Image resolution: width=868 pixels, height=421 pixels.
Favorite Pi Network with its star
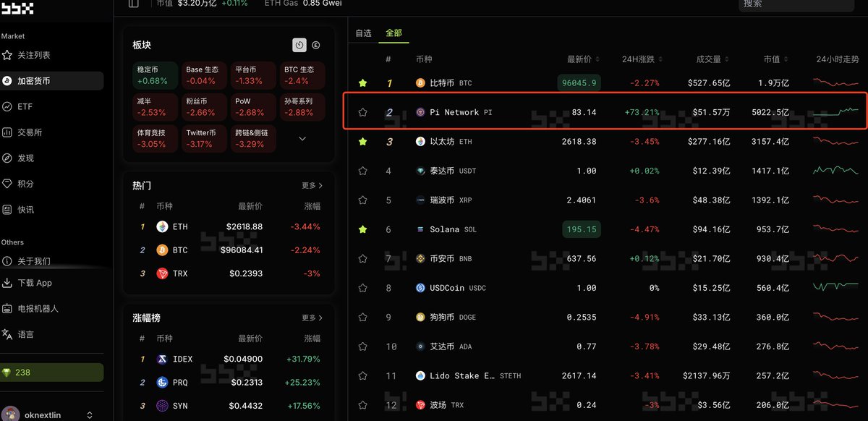[x=363, y=112]
